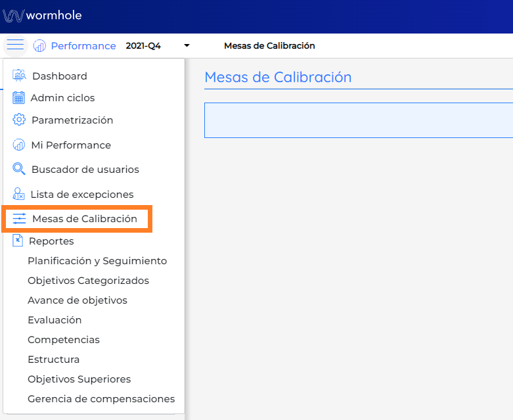Image resolution: width=513 pixels, height=420 pixels.
Task: Click the Lista de excepciones user icon
Action: click(x=19, y=194)
